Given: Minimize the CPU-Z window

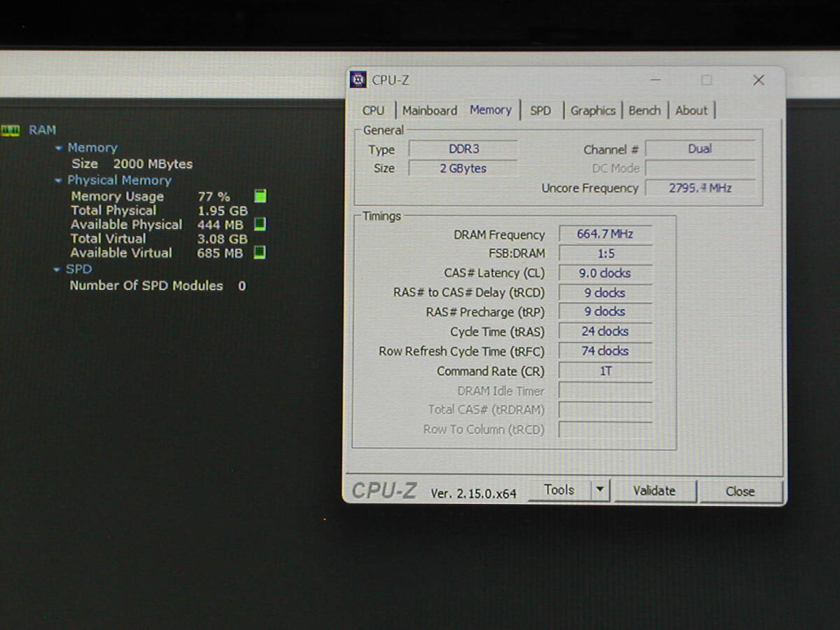Looking at the screenshot, I should point(655,80).
